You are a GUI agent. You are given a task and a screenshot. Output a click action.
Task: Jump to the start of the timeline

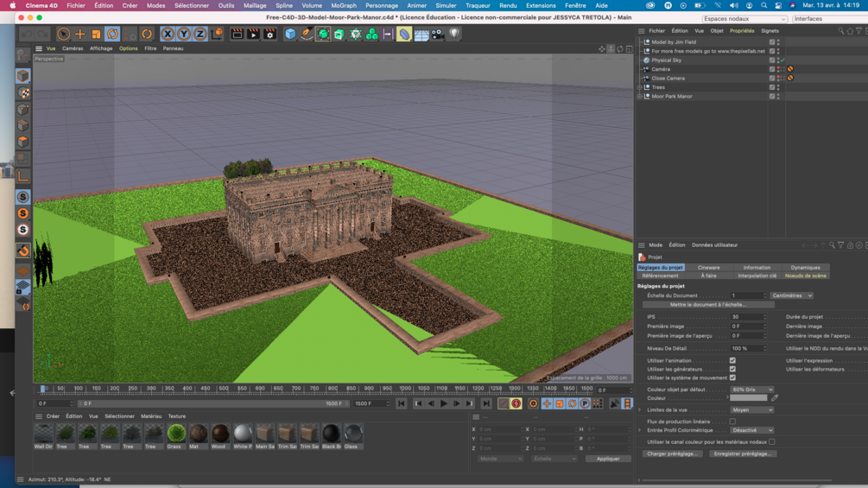(x=402, y=404)
